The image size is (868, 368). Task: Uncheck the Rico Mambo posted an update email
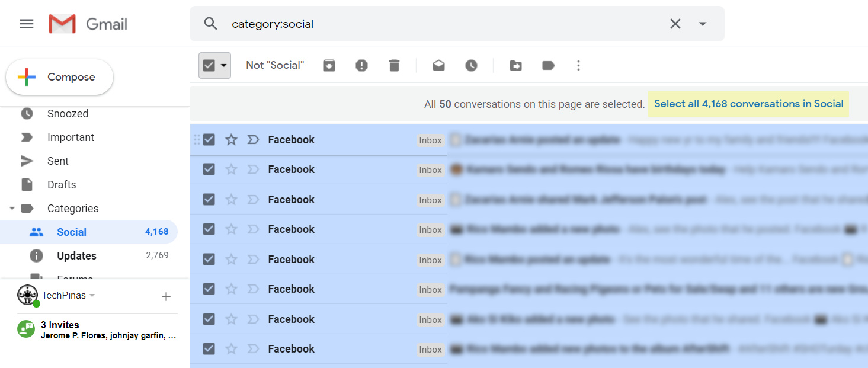209,259
